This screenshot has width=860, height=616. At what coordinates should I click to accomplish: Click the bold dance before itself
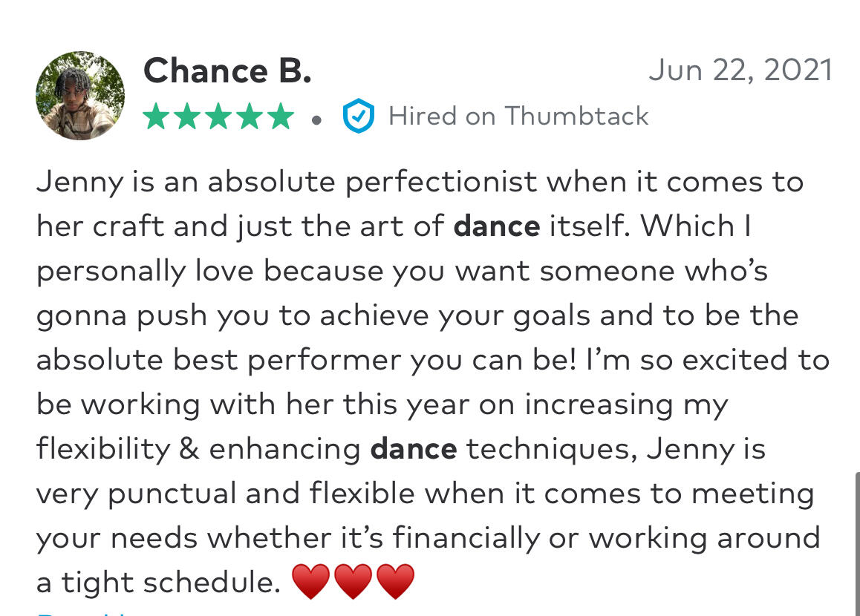(x=496, y=226)
